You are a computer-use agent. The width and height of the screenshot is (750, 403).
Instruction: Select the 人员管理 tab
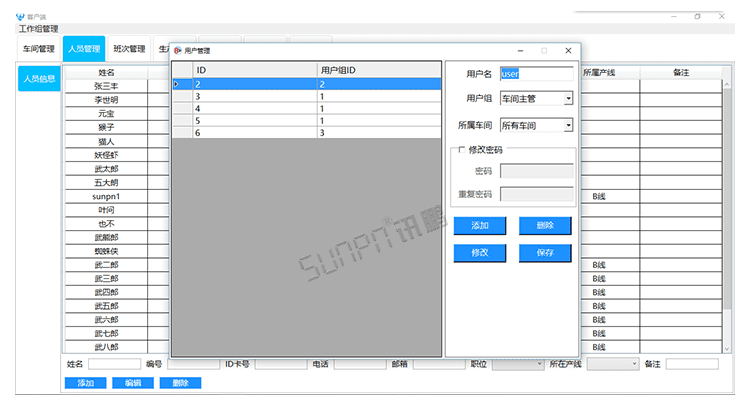click(84, 48)
